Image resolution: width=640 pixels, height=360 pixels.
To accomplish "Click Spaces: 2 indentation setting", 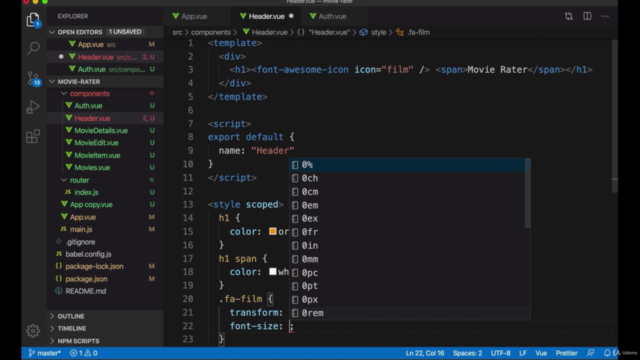I will click(467, 353).
